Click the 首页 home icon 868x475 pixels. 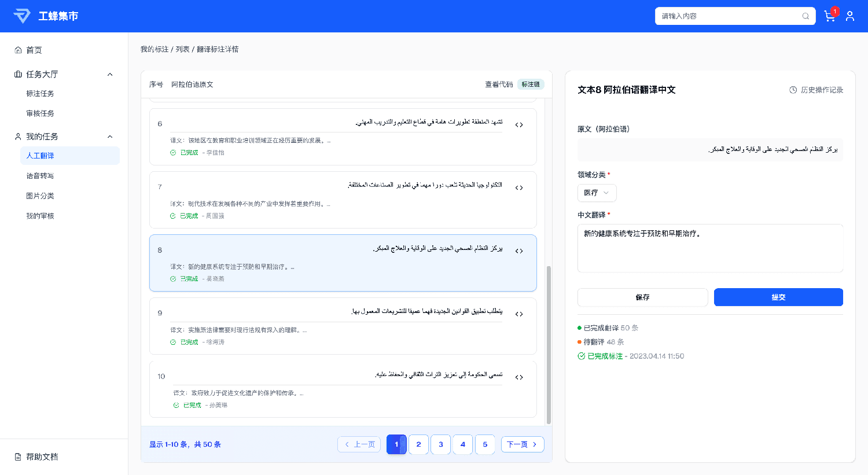coord(18,50)
